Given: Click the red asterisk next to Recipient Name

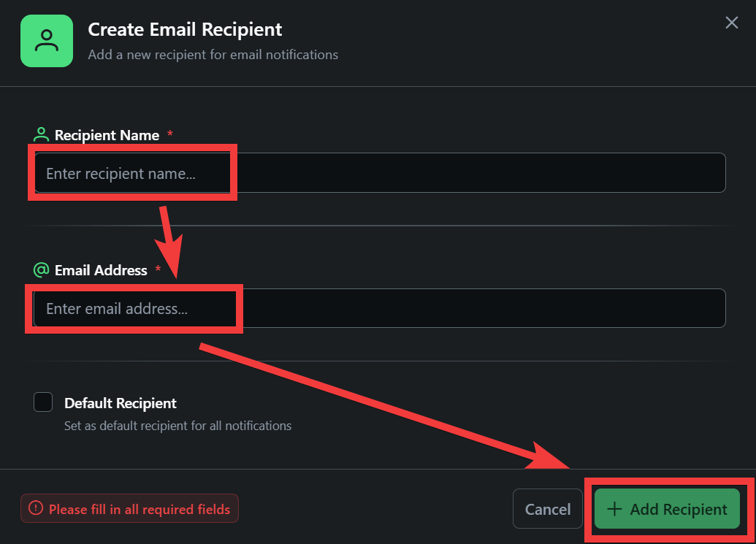Looking at the screenshot, I should click(x=170, y=134).
